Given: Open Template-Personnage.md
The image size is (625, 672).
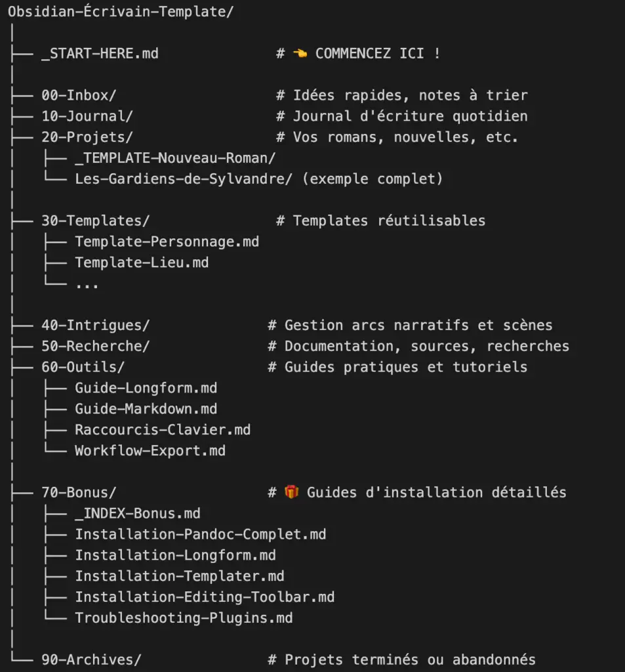Looking at the screenshot, I should [167, 241].
